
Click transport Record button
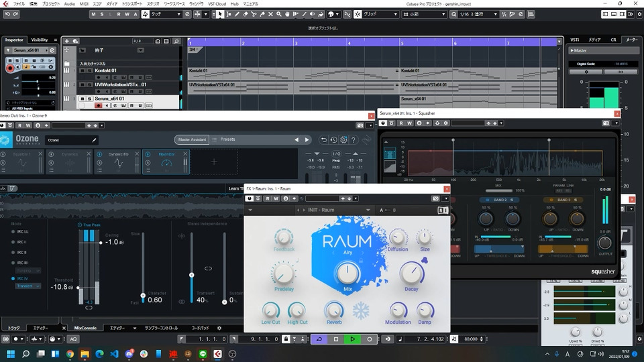(369, 339)
